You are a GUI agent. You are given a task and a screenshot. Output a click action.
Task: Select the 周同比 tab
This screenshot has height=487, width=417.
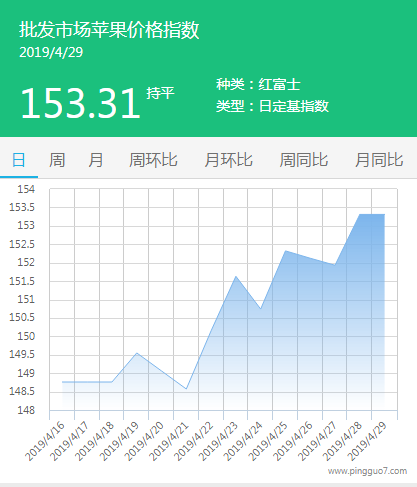304,160
